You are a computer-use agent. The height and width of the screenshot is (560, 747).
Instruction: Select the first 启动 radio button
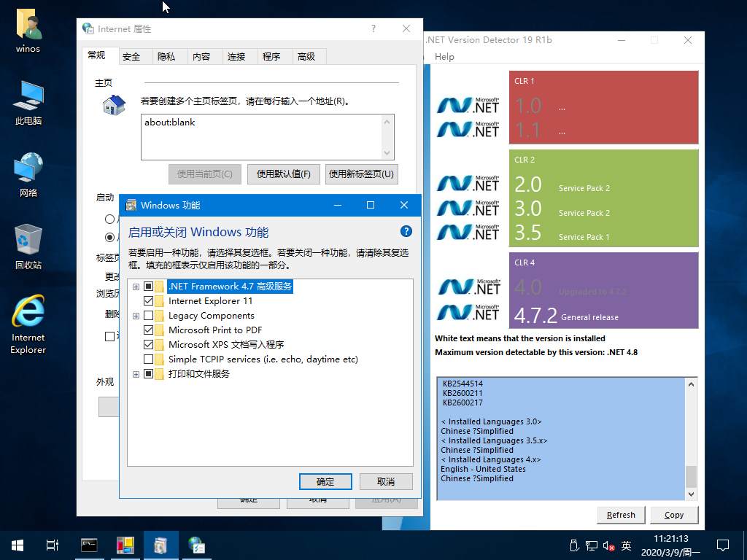pyautogui.click(x=109, y=219)
